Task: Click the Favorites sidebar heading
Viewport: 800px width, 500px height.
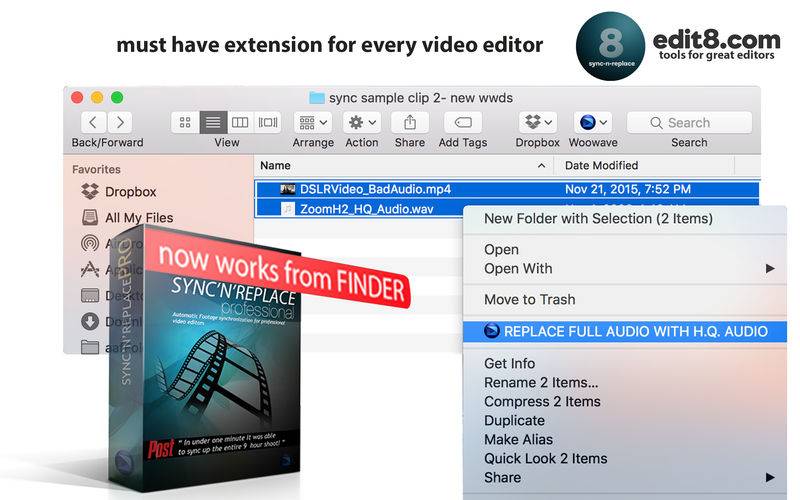Action: tap(96, 169)
